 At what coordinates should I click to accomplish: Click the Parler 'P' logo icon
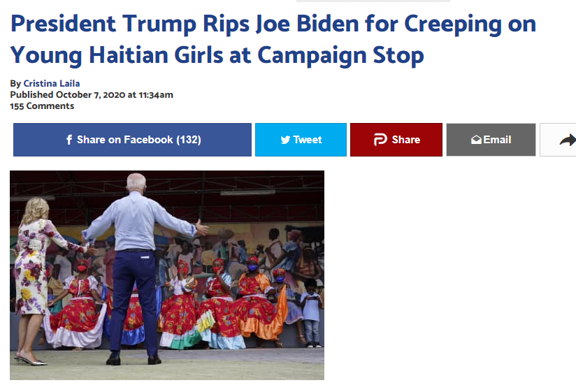click(x=380, y=140)
